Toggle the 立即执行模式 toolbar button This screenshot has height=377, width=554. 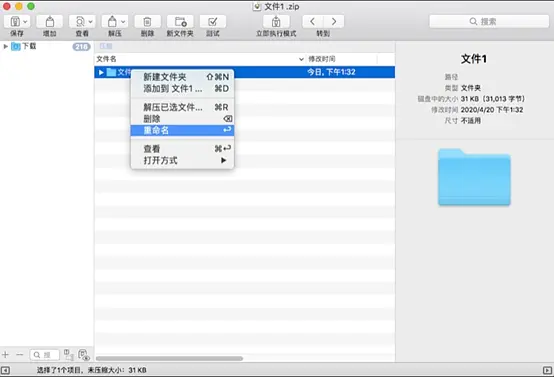coord(276,22)
